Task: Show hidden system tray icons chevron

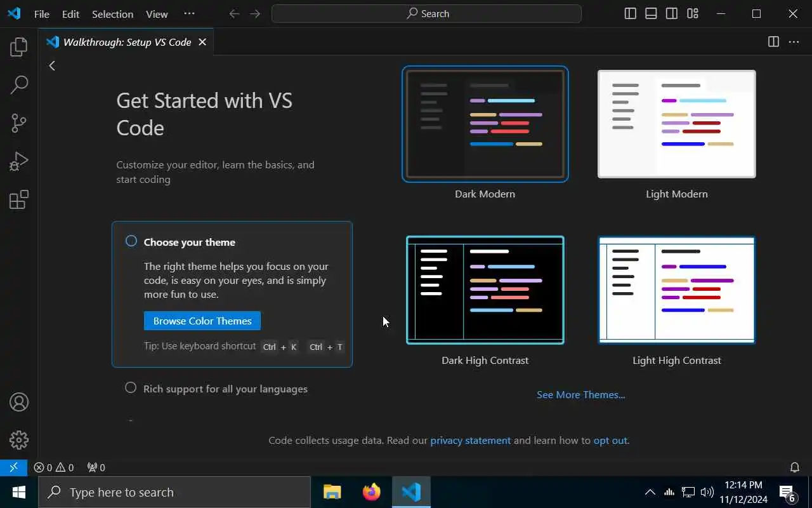Action: coord(650,492)
